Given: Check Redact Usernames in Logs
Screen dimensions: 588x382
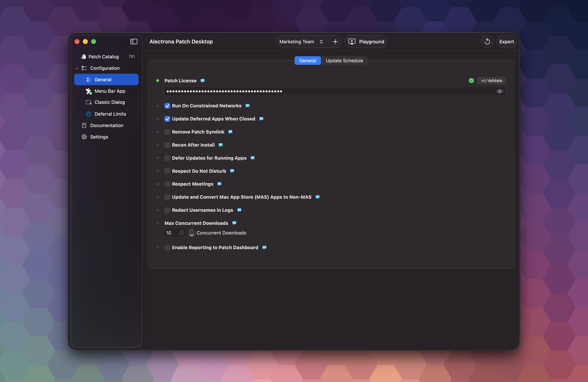Looking at the screenshot, I should [167, 210].
